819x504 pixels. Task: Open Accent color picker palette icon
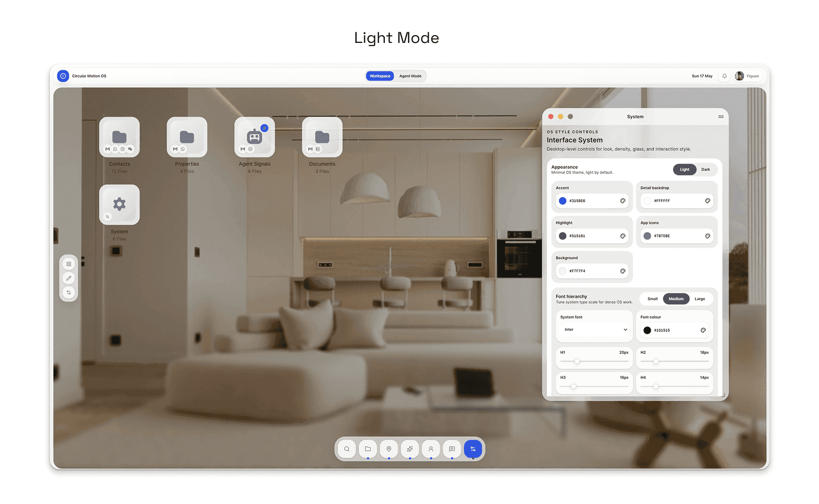[x=623, y=201]
